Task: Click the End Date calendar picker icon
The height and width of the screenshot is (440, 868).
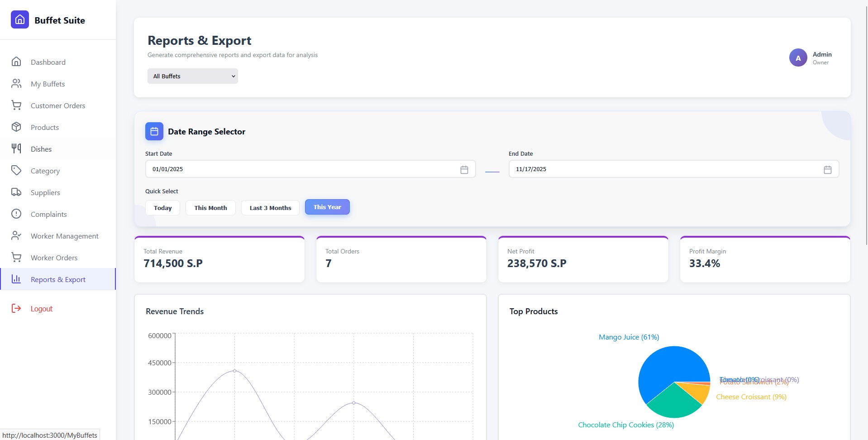Action: pos(827,170)
